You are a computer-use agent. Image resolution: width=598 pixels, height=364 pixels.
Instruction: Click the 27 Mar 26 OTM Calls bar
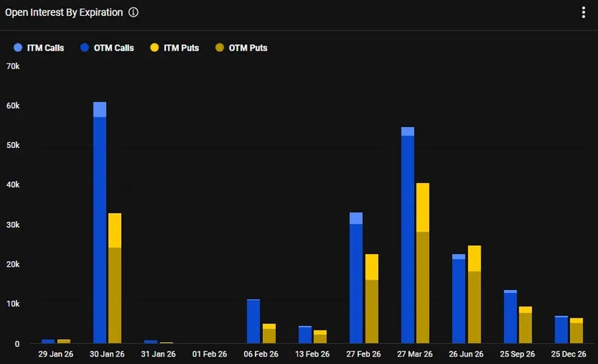(407, 239)
